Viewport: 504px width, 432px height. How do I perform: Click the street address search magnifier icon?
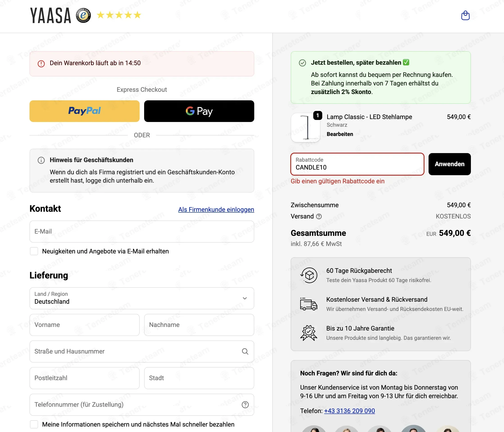point(245,352)
